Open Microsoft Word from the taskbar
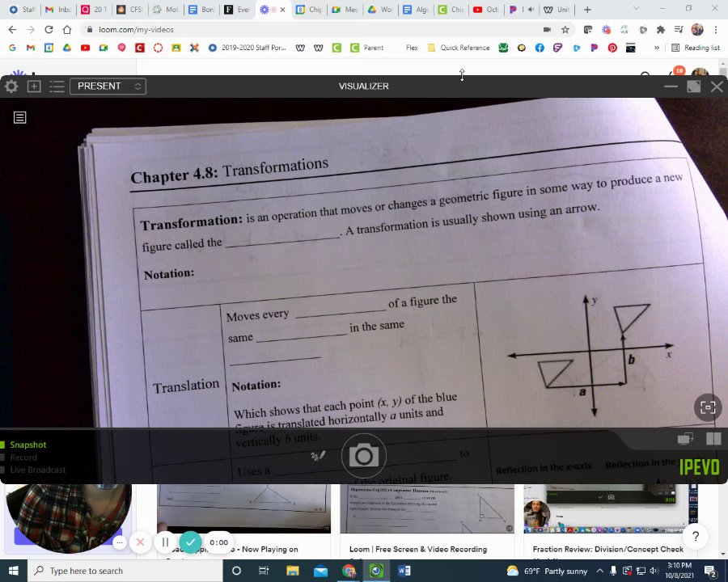The height and width of the screenshot is (582, 728). [x=404, y=571]
